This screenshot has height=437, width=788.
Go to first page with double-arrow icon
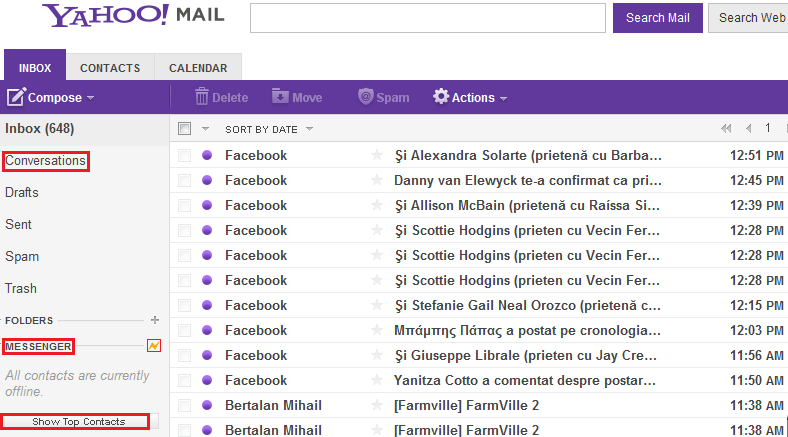pos(726,129)
